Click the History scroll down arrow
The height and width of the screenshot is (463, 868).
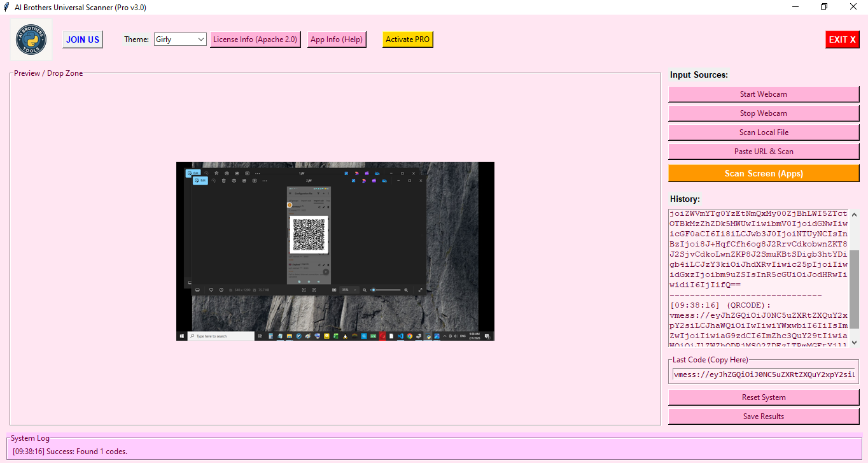click(x=854, y=342)
